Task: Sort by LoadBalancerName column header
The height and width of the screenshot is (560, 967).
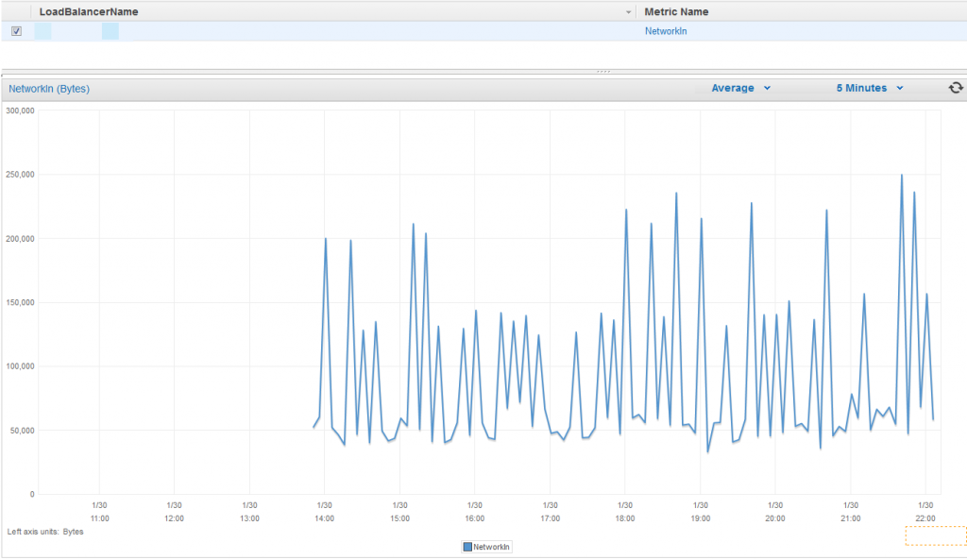Action: click(89, 11)
